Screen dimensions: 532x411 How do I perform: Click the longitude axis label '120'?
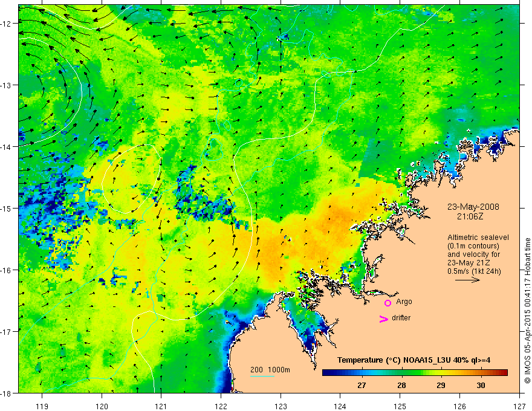pyautogui.click(x=102, y=406)
